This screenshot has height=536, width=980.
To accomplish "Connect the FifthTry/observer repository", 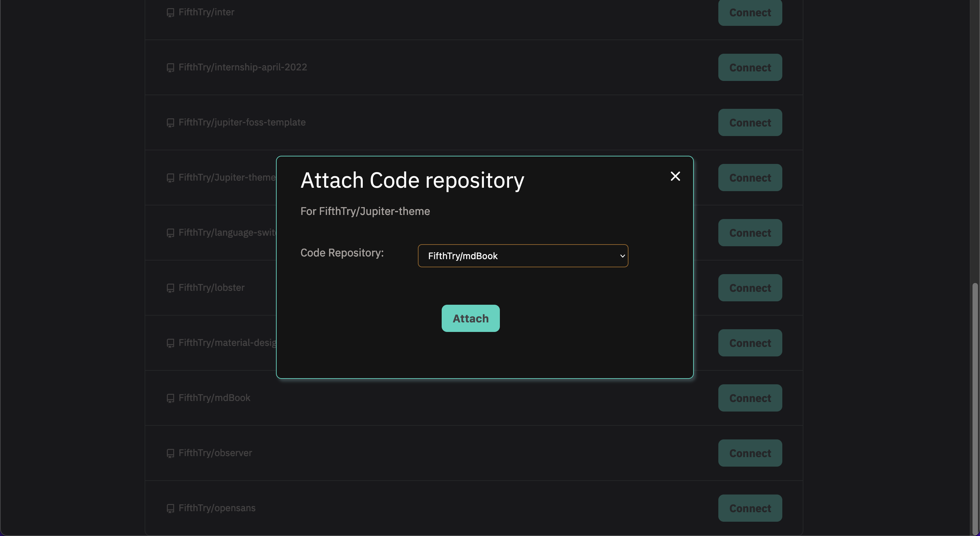I will tap(749, 453).
